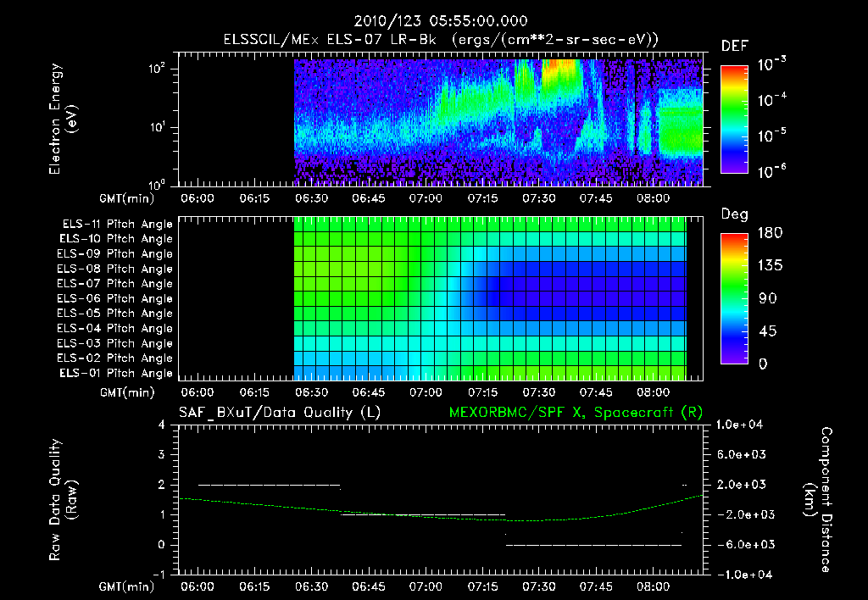The image size is (868, 600).
Task: Click 07:30 on the electron spectrogram time axis
Action: 539,198
